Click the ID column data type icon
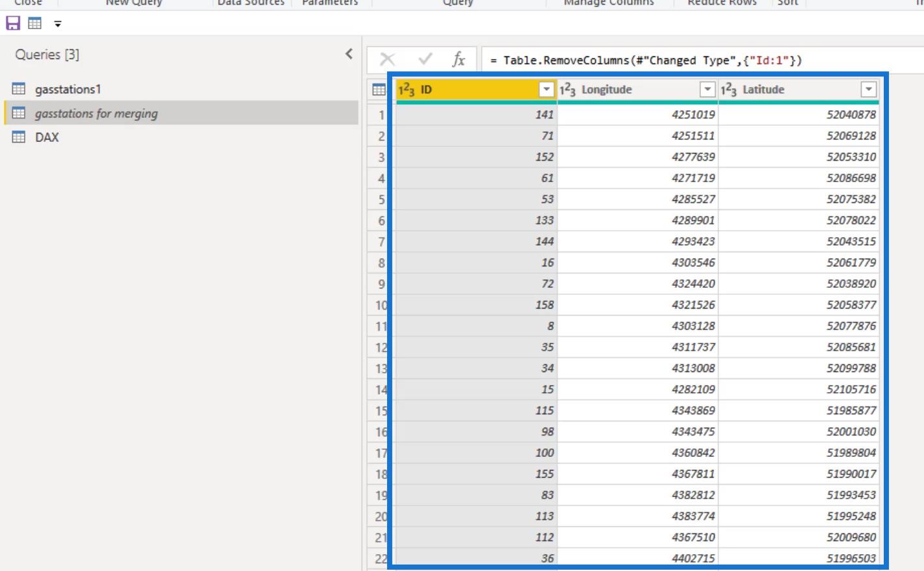The width and height of the screenshot is (924, 571). [x=407, y=89]
